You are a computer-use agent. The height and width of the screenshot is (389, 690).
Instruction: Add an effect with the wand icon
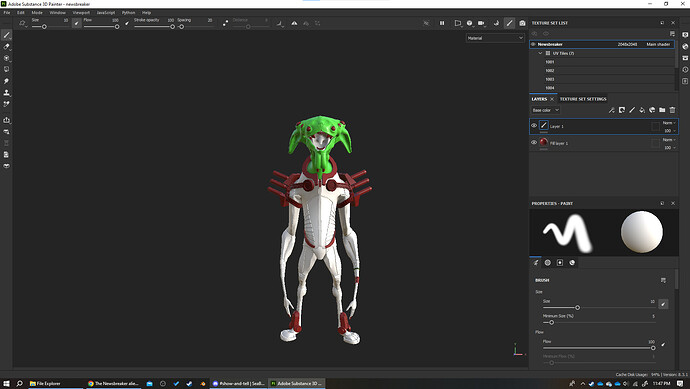[x=612, y=110]
